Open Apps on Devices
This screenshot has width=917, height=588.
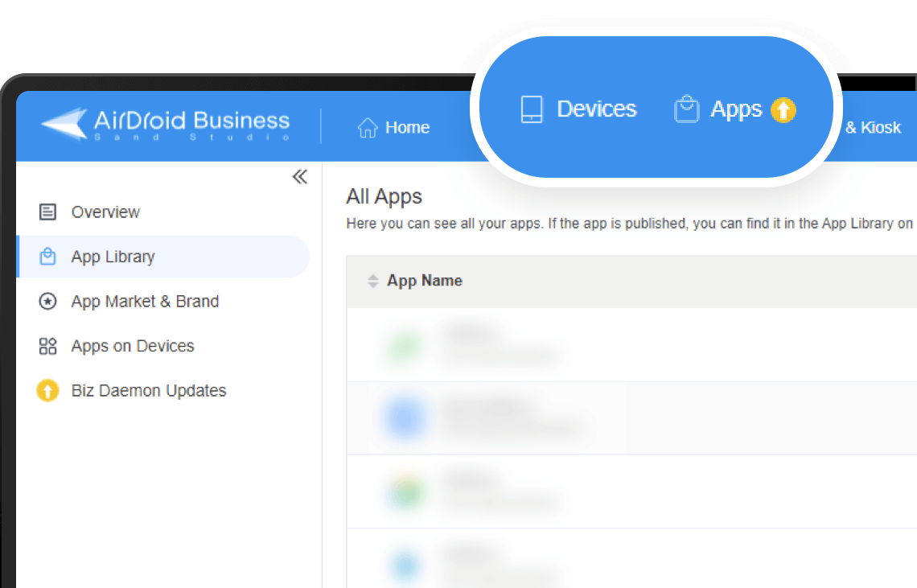[164, 346]
